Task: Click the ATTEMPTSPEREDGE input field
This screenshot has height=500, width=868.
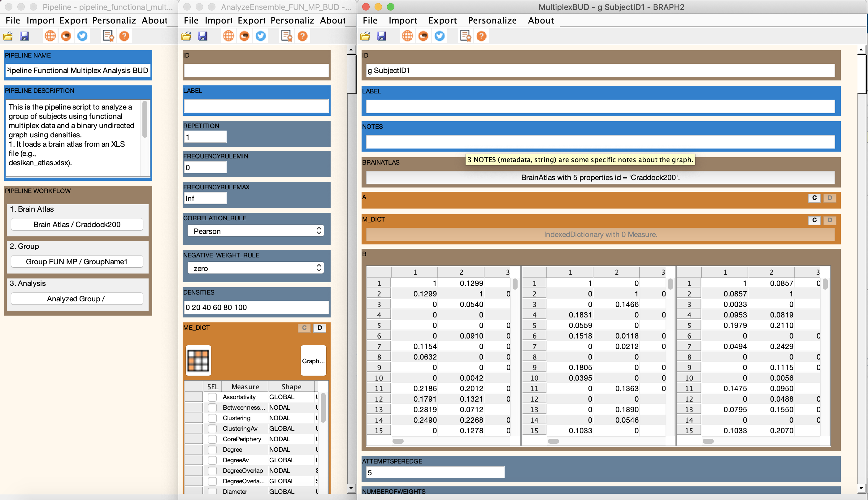Action: (x=434, y=472)
